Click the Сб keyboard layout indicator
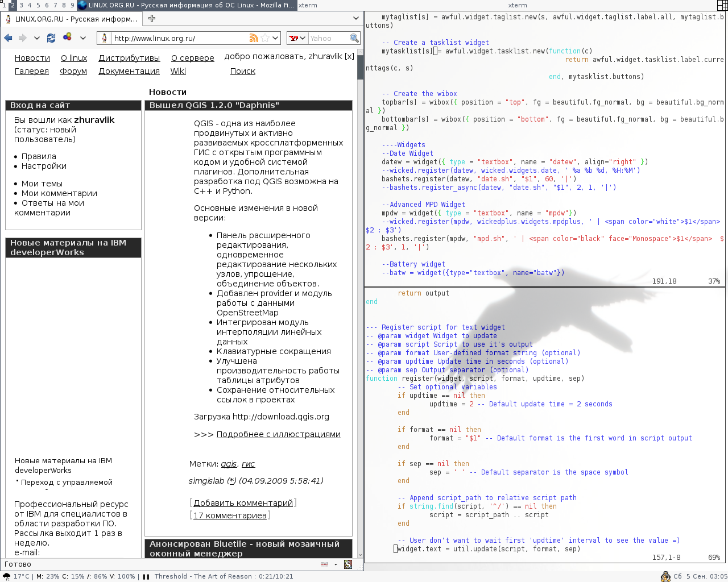728x582 pixels. tap(677, 576)
